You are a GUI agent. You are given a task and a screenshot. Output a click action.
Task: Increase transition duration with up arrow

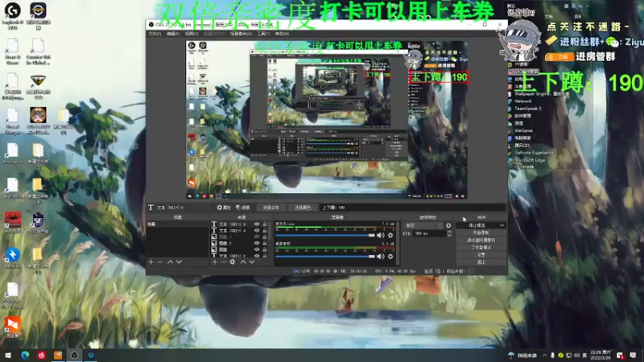[x=449, y=232]
